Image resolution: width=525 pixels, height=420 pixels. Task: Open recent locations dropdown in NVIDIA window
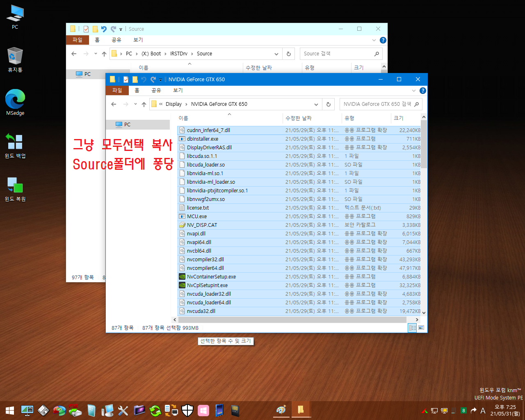pyautogui.click(x=135, y=104)
